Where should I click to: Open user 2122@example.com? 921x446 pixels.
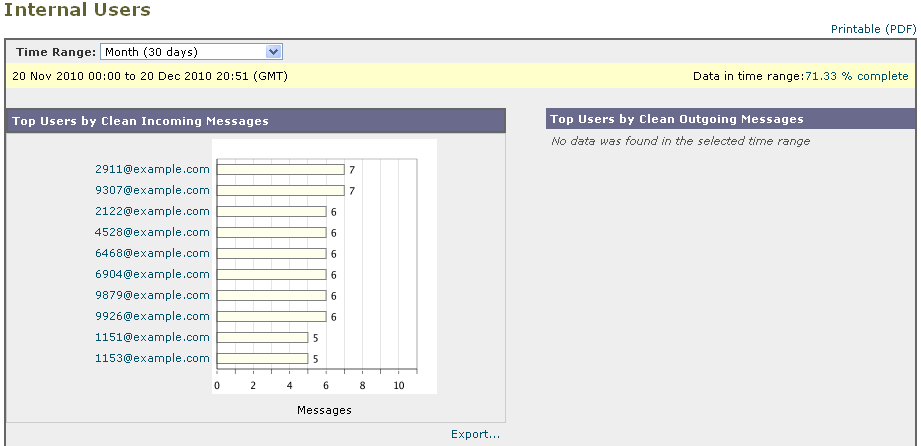point(152,211)
